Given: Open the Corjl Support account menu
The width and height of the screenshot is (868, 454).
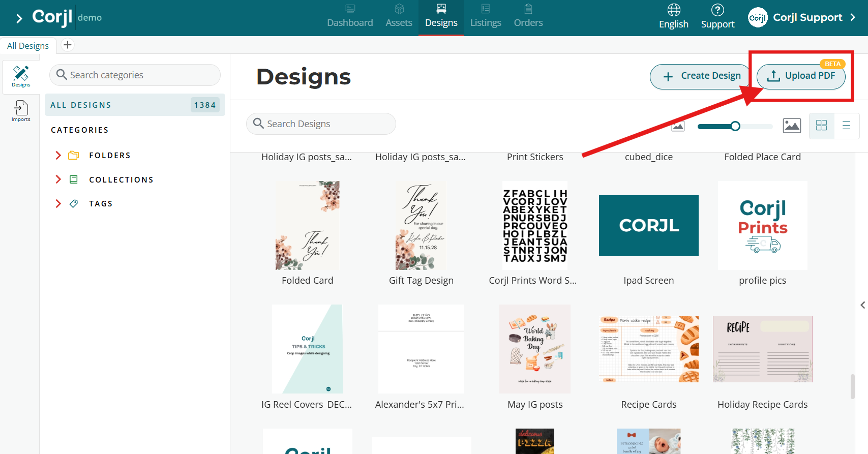Looking at the screenshot, I should [802, 17].
